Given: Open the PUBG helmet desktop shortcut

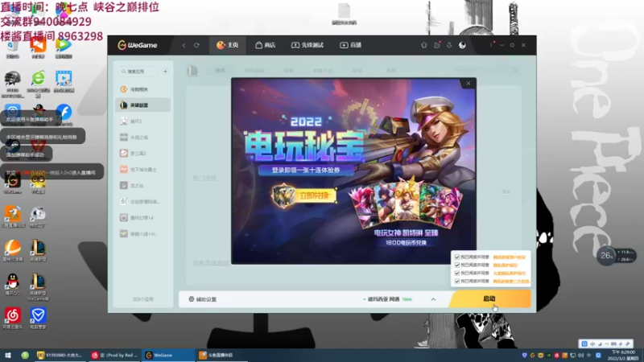Looking at the screenshot, I should (12, 84).
